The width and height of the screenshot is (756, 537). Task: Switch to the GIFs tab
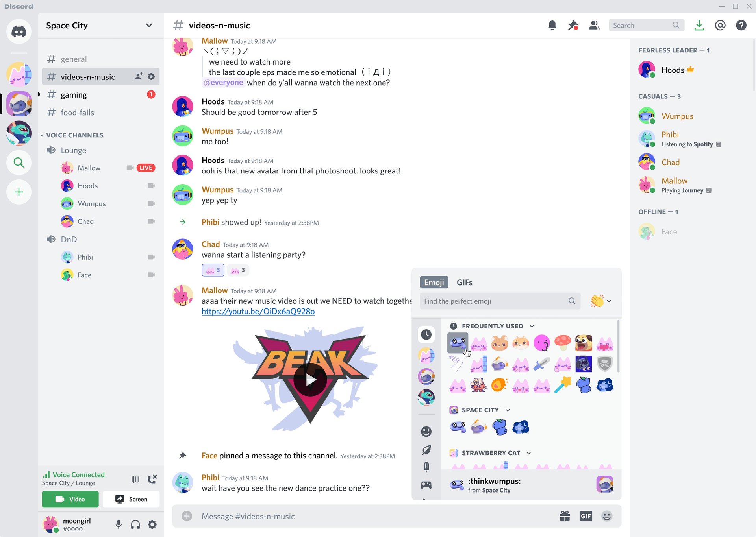[464, 282]
